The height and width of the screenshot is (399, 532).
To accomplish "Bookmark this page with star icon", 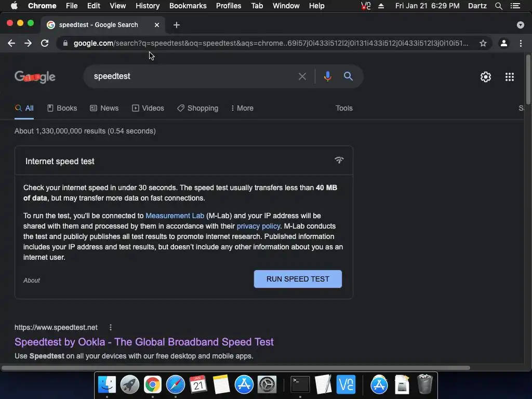I will (x=483, y=43).
